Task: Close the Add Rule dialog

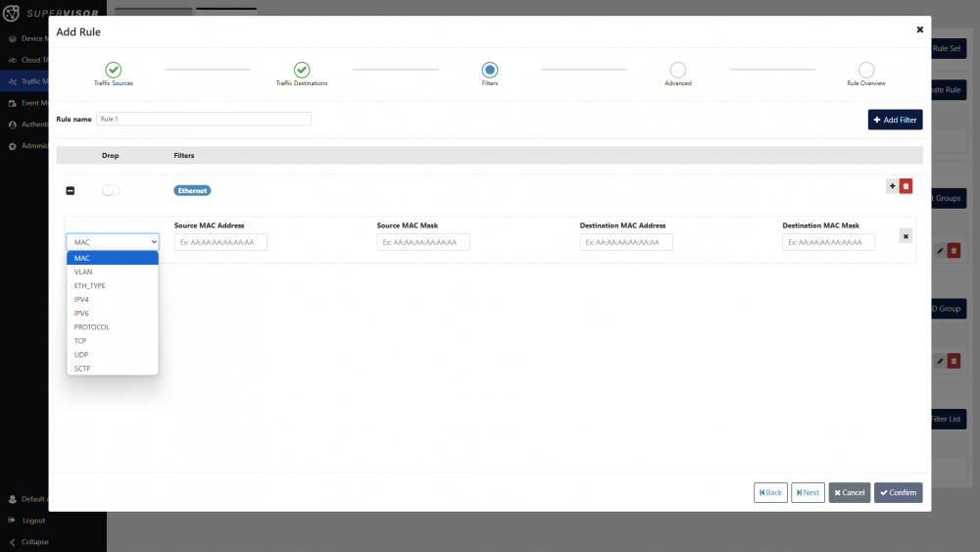Action: pyautogui.click(x=919, y=30)
